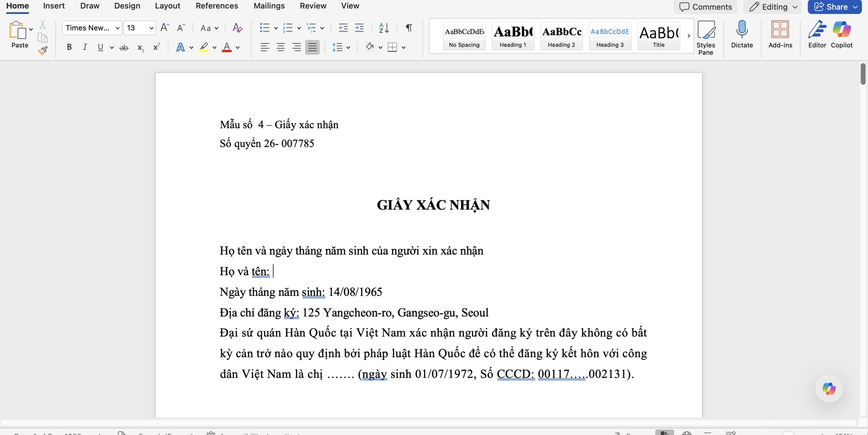
Task: Click the Clear Formatting icon
Action: pyautogui.click(x=237, y=28)
